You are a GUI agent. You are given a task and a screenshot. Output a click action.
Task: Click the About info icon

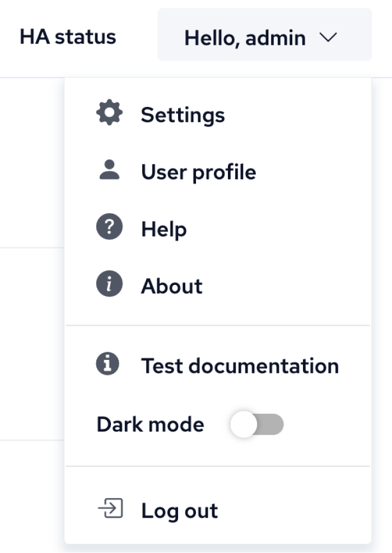(x=110, y=285)
